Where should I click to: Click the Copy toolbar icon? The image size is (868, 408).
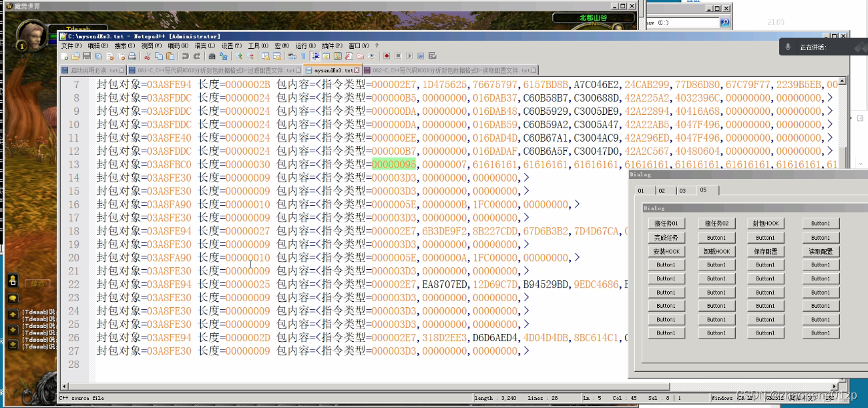[158, 56]
